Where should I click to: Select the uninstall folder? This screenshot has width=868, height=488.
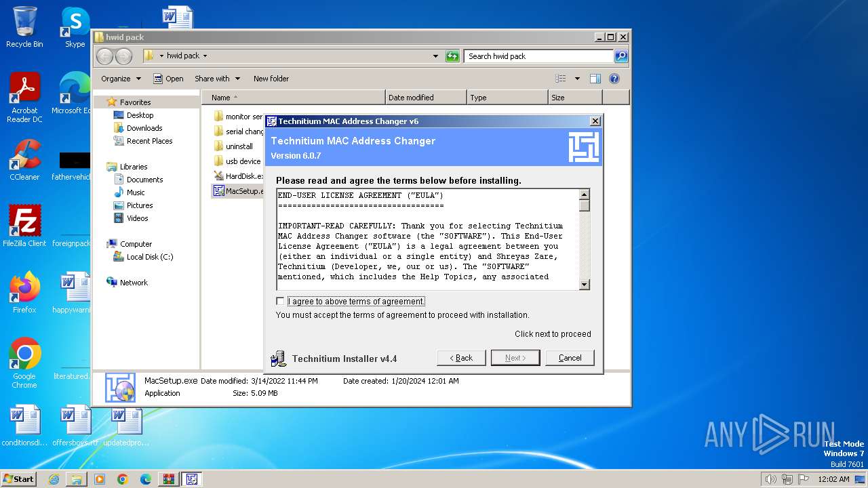233,146
